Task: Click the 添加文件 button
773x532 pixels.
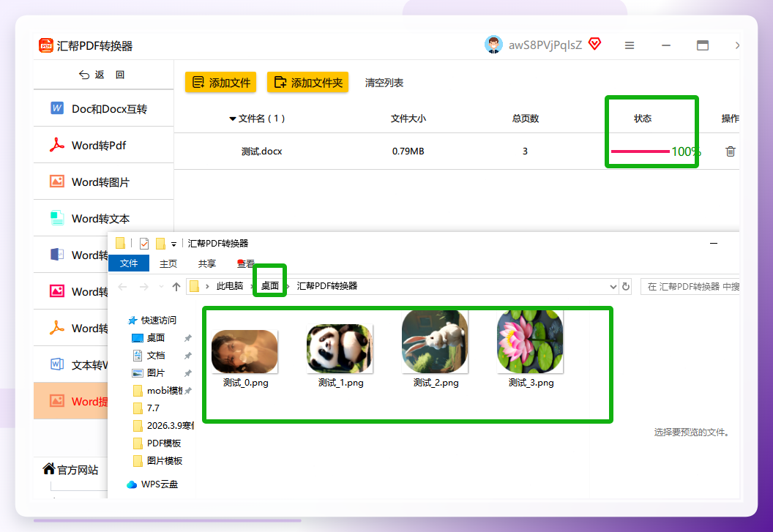Action: coord(220,83)
